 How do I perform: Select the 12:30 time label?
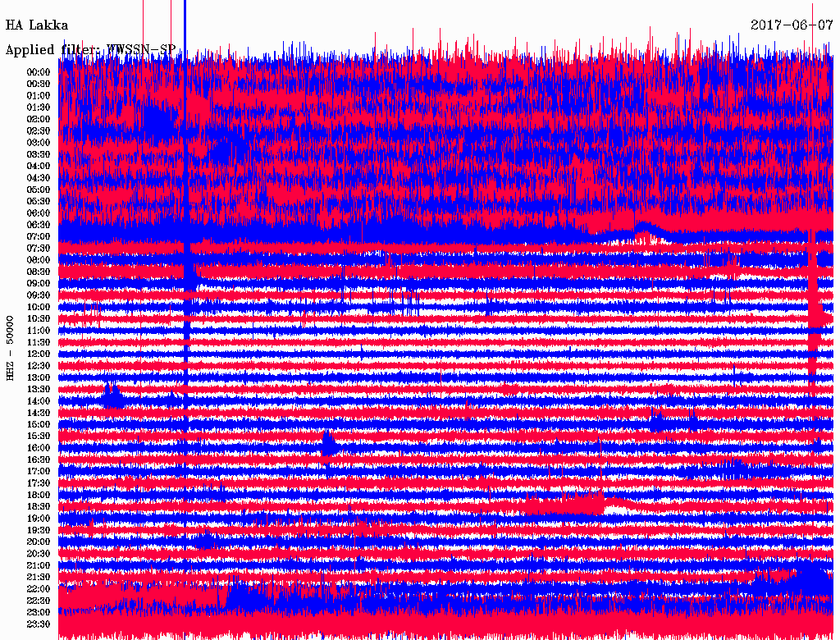[x=39, y=366]
